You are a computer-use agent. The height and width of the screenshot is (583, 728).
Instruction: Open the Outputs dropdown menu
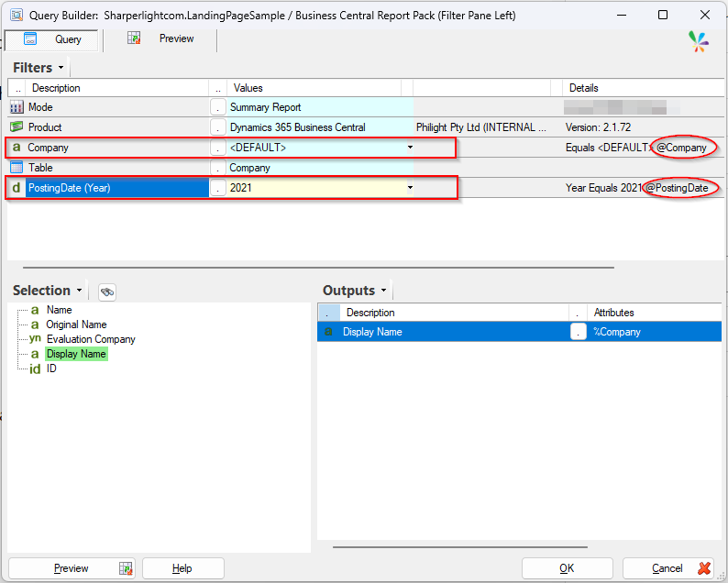(384, 290)
